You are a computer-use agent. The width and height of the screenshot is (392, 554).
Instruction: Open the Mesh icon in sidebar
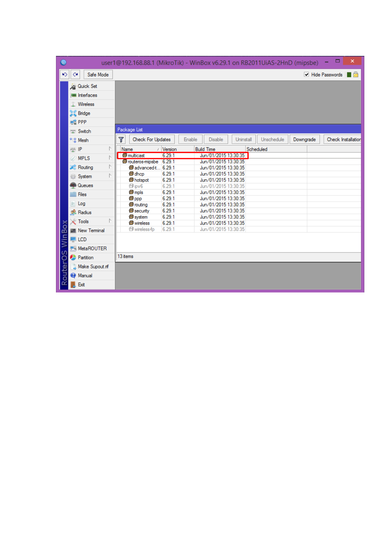73,140
